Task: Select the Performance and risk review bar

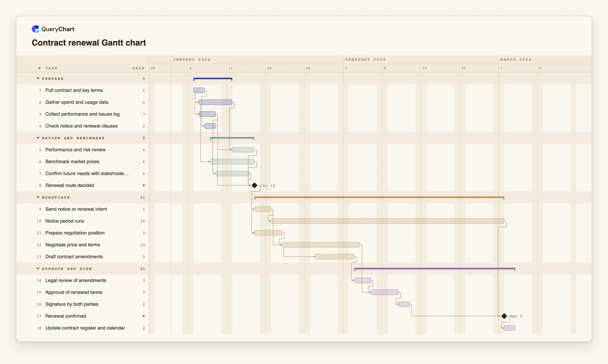Action: [243, 150]
